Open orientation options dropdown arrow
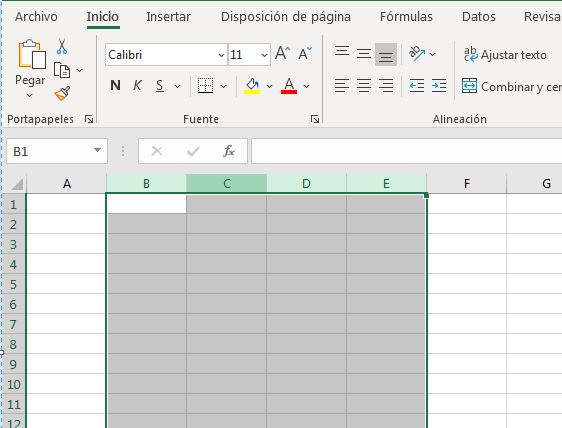This screenshot has height=428, width=562. click(433, 54)
